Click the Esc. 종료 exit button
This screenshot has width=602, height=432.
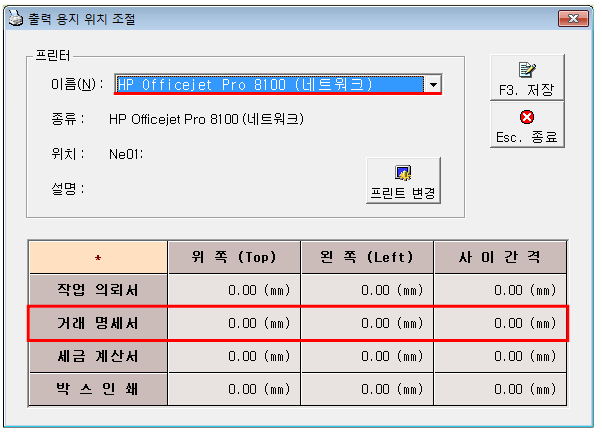click(527, 124)
